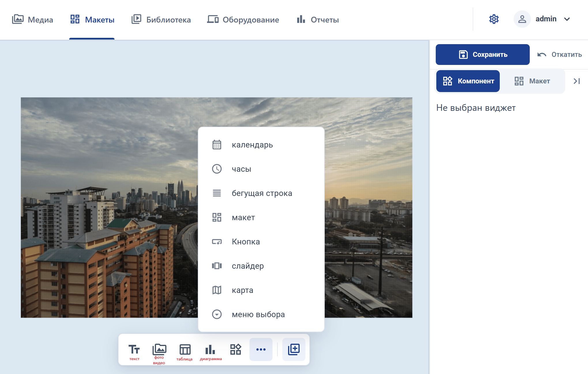
Task: Open Отчеты reports section
Action: (318, 20)
